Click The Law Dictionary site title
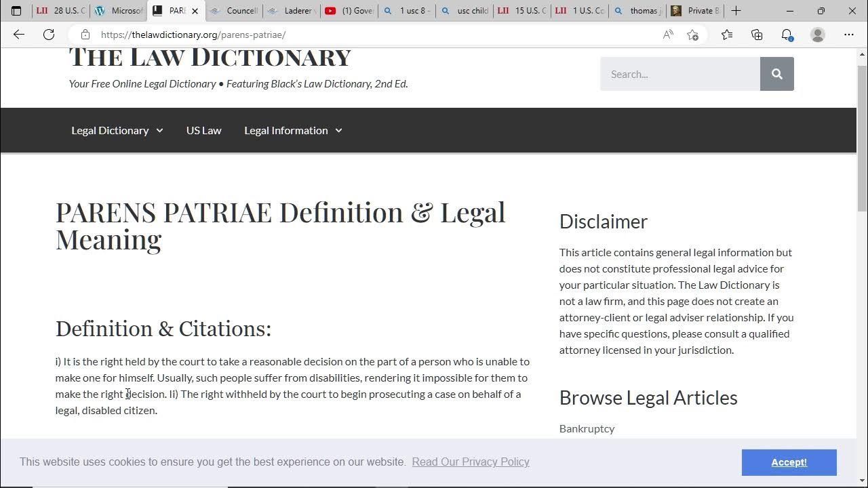 click(210, 57)
